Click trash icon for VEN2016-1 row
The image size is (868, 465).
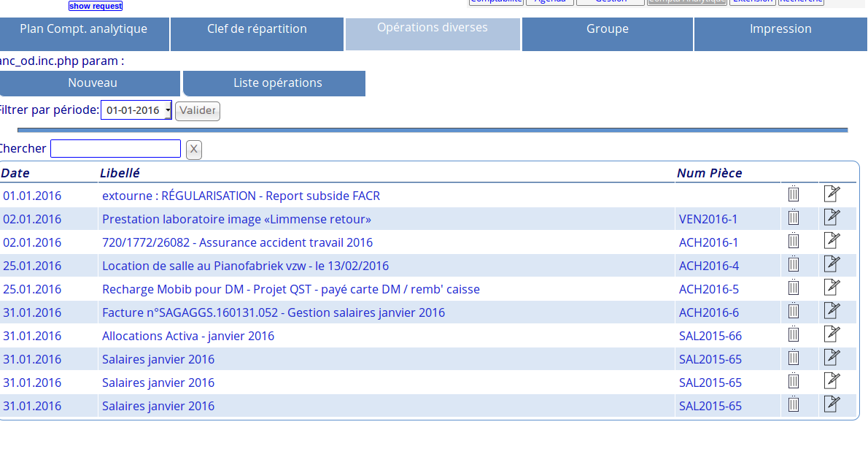point(794,218)
